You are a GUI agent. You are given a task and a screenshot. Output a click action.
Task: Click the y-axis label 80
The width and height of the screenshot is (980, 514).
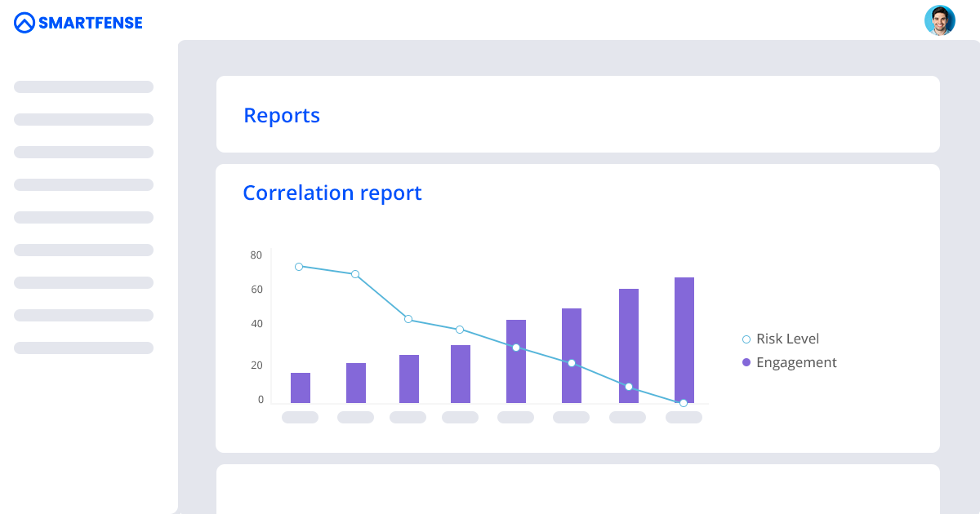(256, 255)
